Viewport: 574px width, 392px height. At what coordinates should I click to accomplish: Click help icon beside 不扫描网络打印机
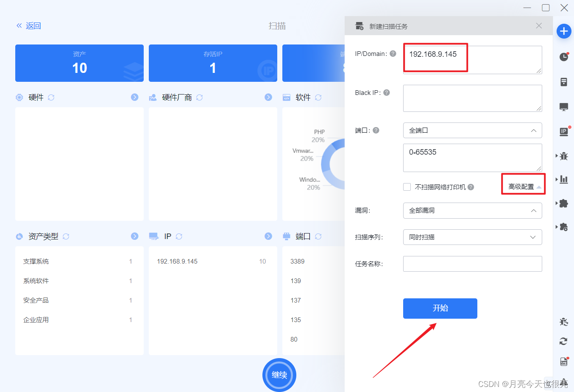click(471, 187)
